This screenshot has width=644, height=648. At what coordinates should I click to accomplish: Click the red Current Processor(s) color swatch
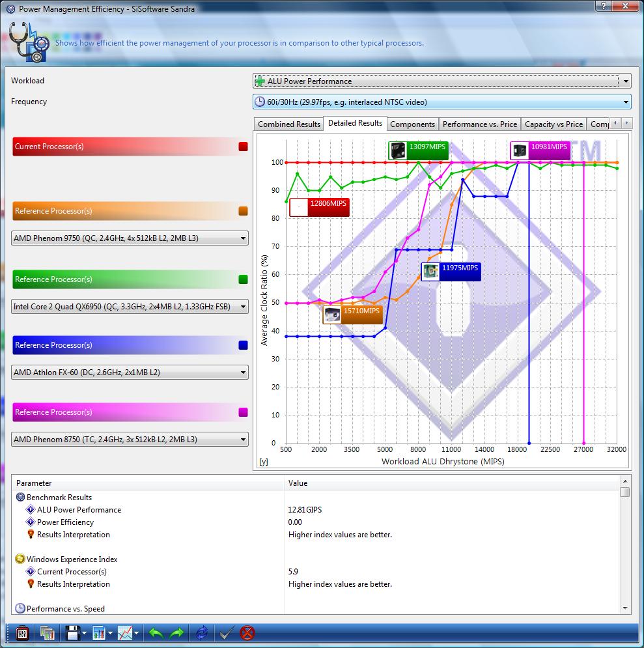point(244,147)
